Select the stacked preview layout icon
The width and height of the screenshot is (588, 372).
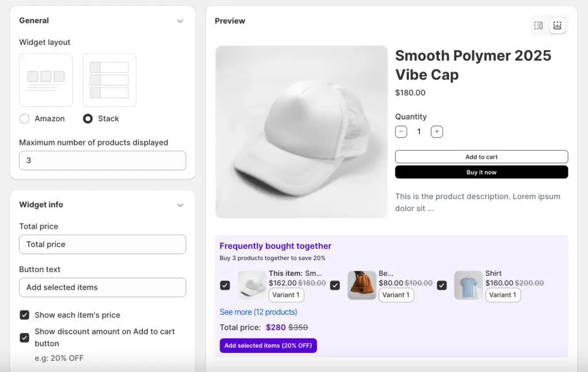[x=557, y=25]
